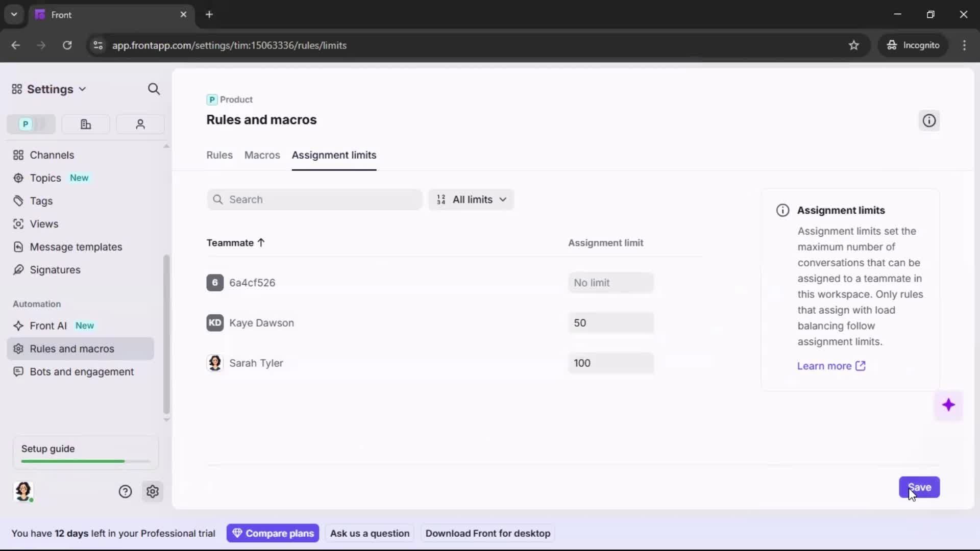Viewport: 980px width, 551px height.
Task: Click the Setup guide progress bar
Action: point(84,461)
